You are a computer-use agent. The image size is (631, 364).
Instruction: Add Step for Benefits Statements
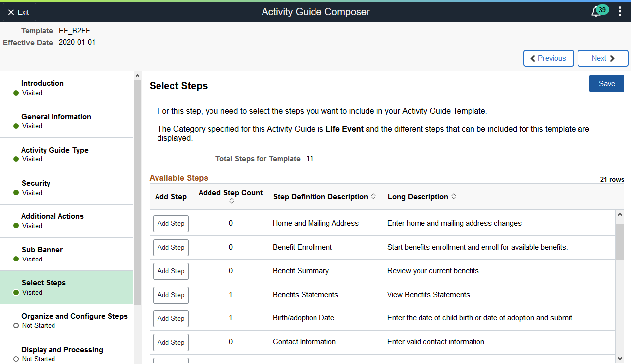pos(171,295)
